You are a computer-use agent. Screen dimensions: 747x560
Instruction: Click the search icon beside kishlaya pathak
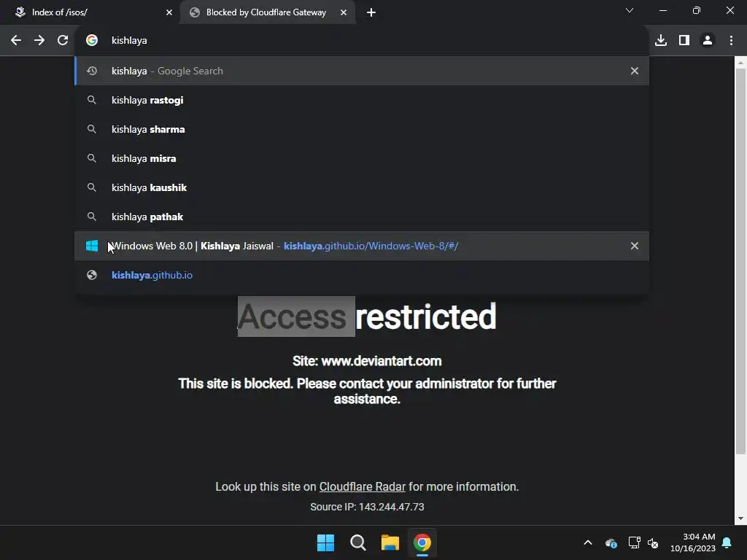click(x=92, y=217)
